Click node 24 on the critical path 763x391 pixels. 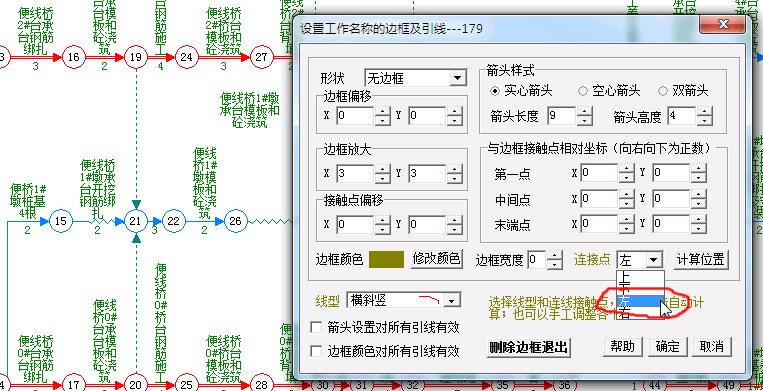tap(186, 57)
